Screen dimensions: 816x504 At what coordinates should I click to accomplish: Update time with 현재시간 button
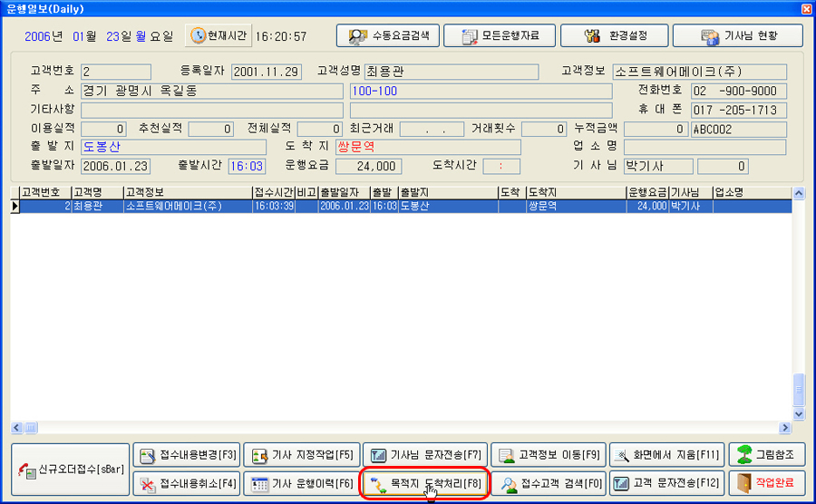(x=219, y=35)
